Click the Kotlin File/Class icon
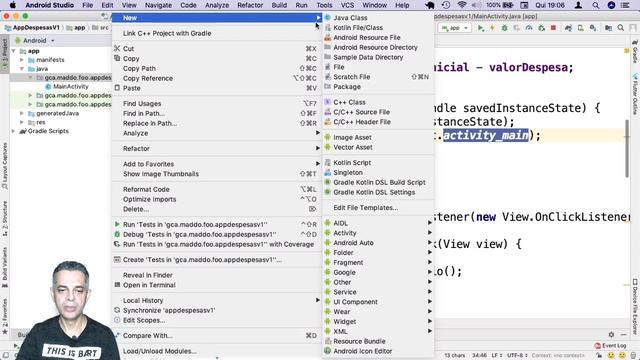 pyautogui.click(x=327, y=27)
